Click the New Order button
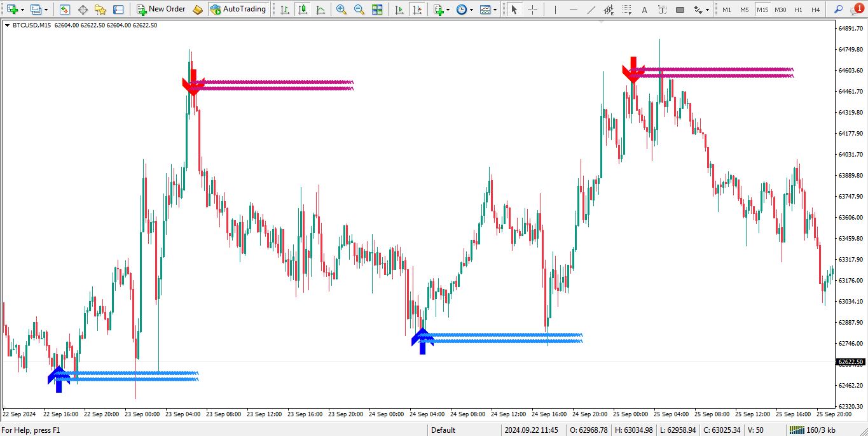 click(x=161, y=10)
